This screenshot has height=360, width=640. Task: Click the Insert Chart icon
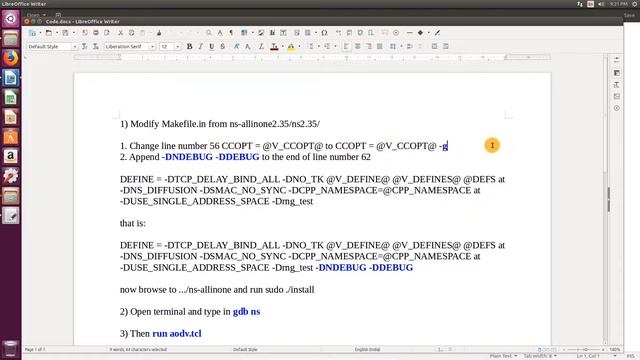click(272, 33)
